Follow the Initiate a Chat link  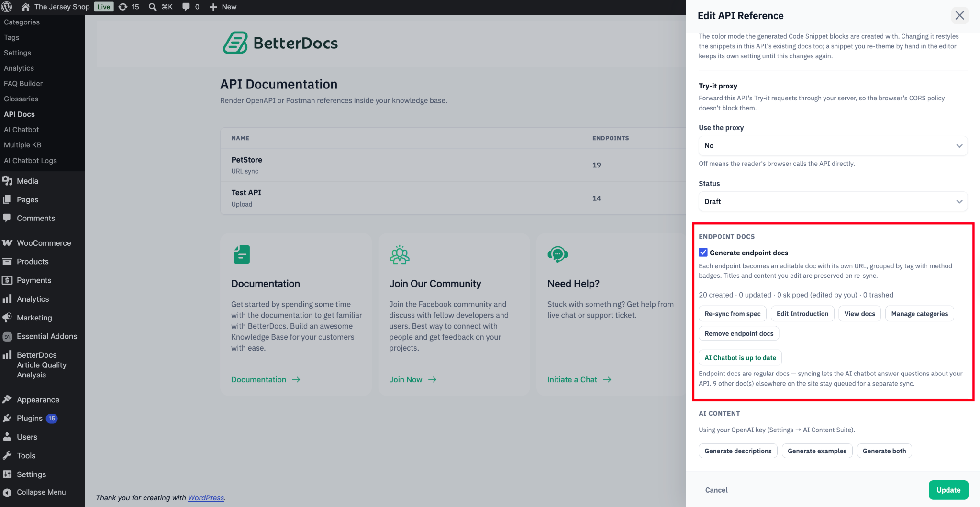(x=579, y=379)
